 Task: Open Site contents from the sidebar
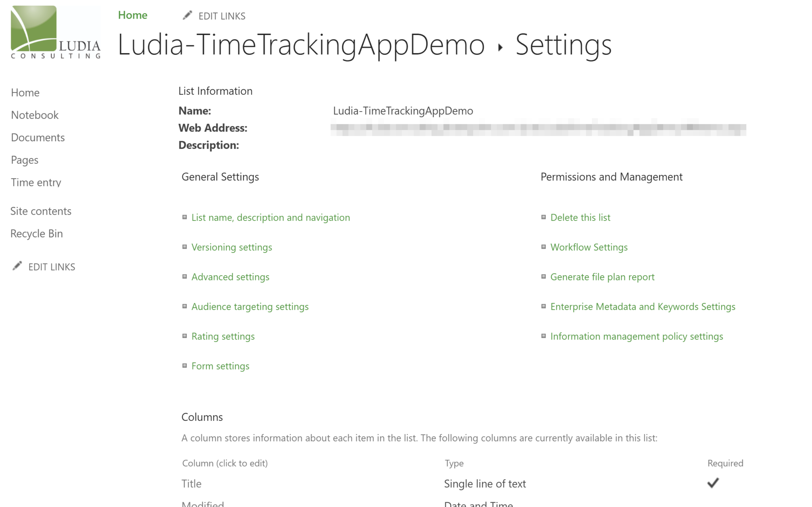pyautogui.click(x=41, y=211)
